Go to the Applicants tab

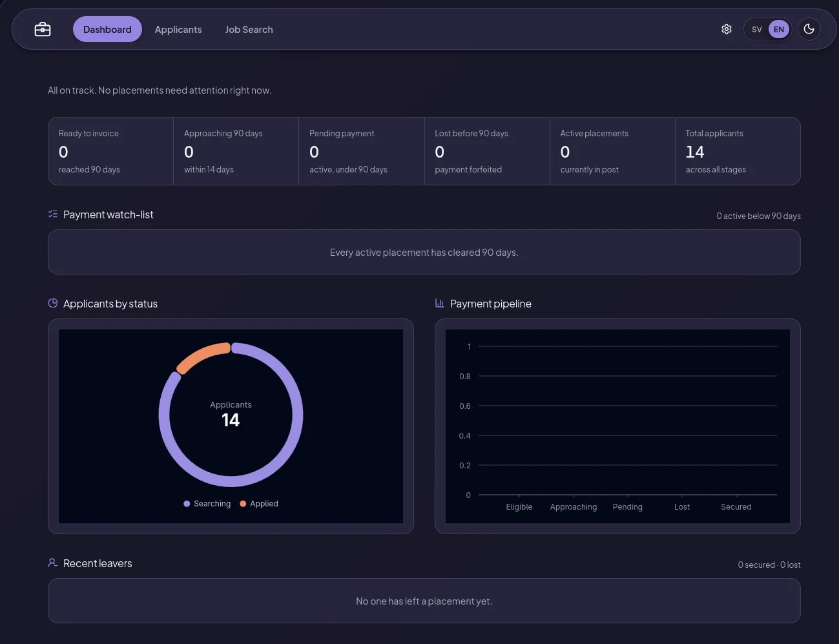tap(178, 30)
